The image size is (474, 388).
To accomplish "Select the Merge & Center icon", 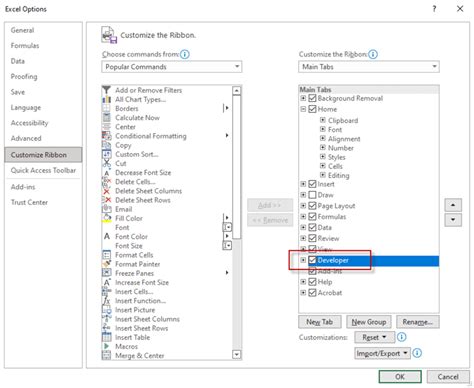I will [106, 356].
